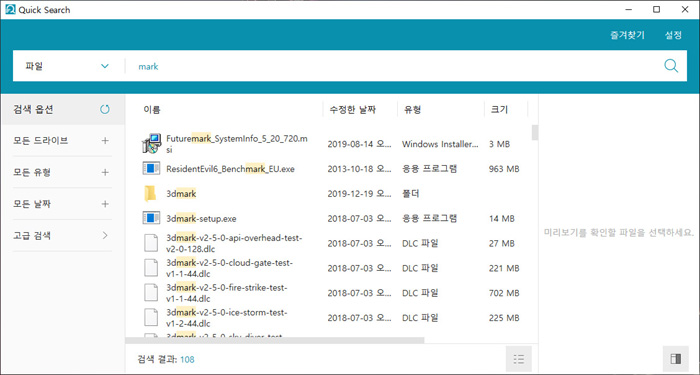Click the search input field containing mark
700x375 pixels.
point(393,66)
